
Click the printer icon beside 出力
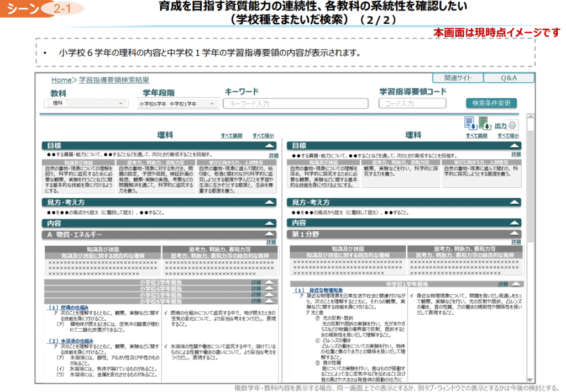513,125
